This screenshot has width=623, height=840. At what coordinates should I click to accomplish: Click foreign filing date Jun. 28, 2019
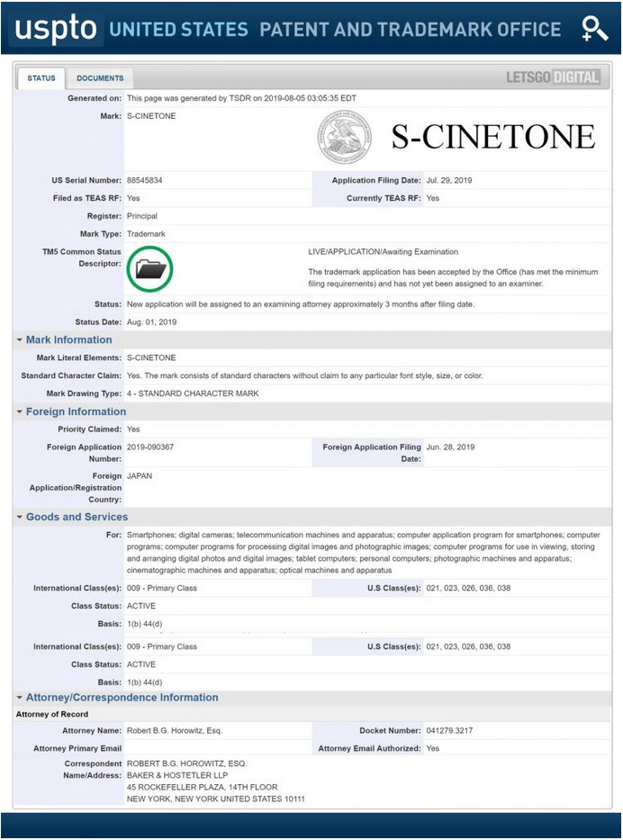(x=450, y=447)
